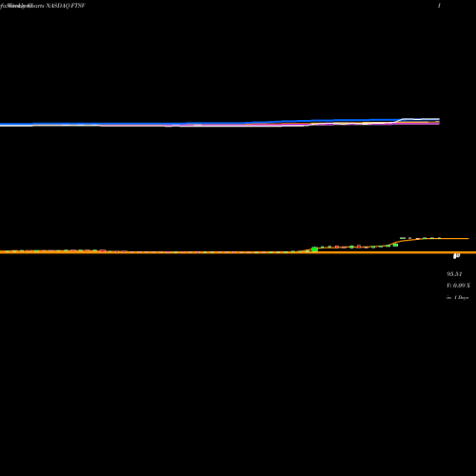Click the large green candlestick on the chart
This screenshot has height=476, width=476.
click(315, 249)
